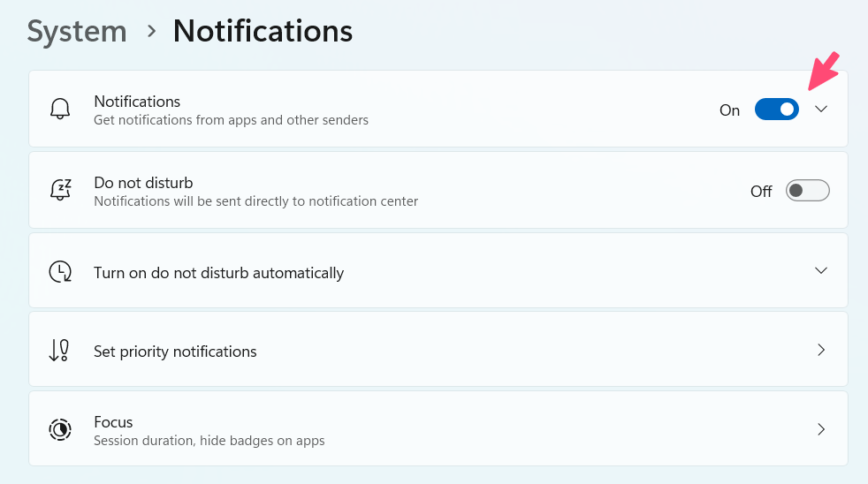Open the Focus settings label
868x484 pixels.
coord(113,422)
